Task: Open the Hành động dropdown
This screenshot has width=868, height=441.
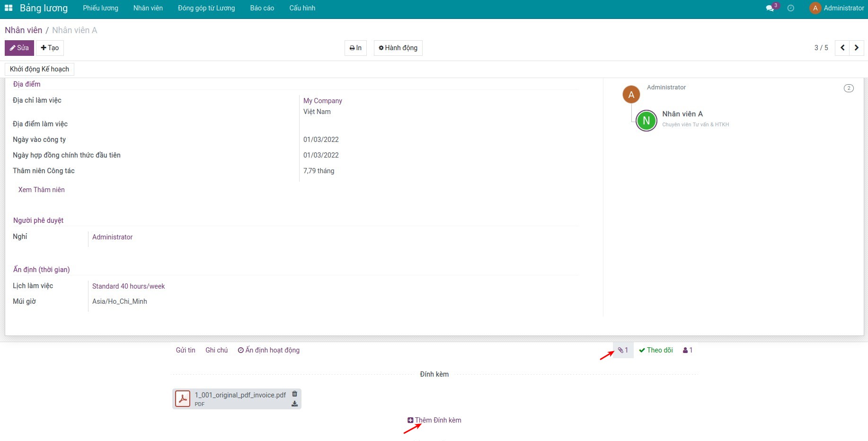Action: [398, 48]
